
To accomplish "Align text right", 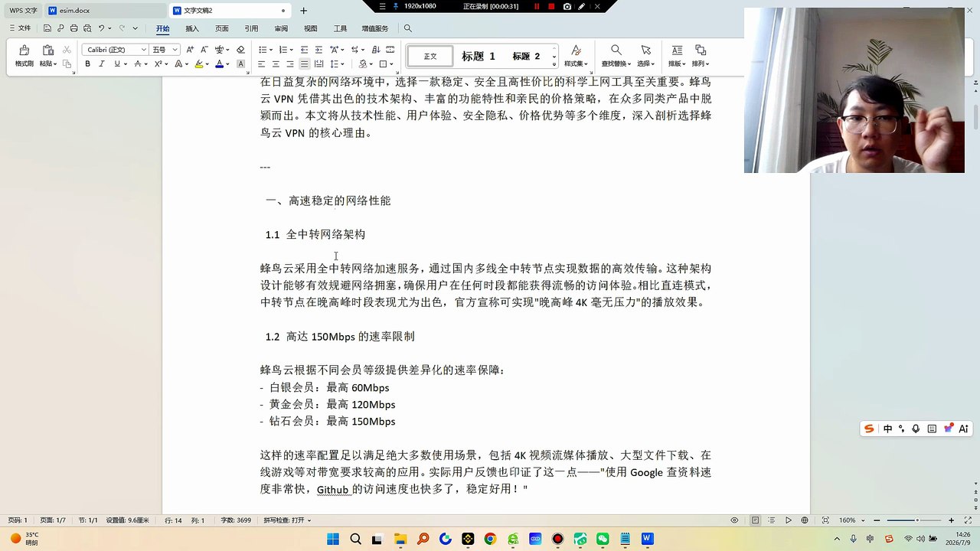I will coord(289,64).
